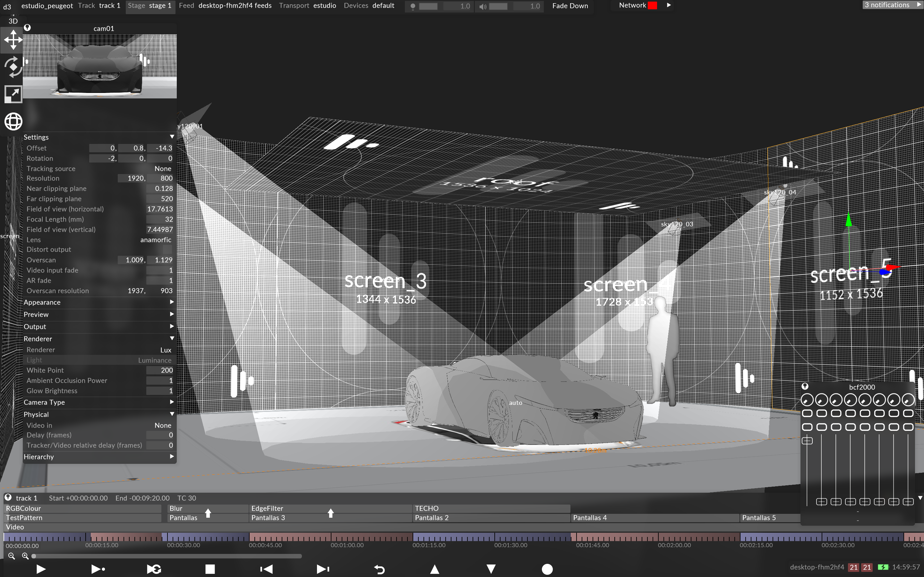924x577 pixels.
Task: Jump to next section button
Action: pyautogui.click(x=323, y=569)
